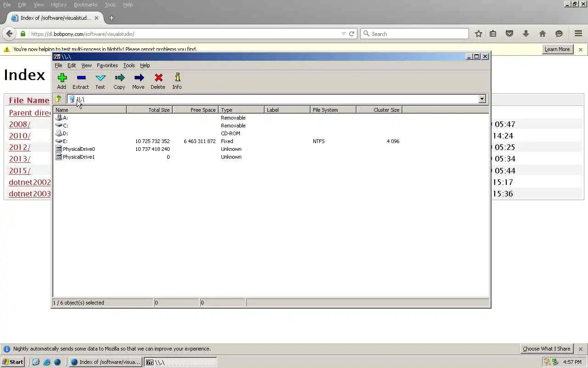This screenshot has width=588, height=368.
Task: Open Firefox Bookmarks menu
Action: [x=85, y=5]
